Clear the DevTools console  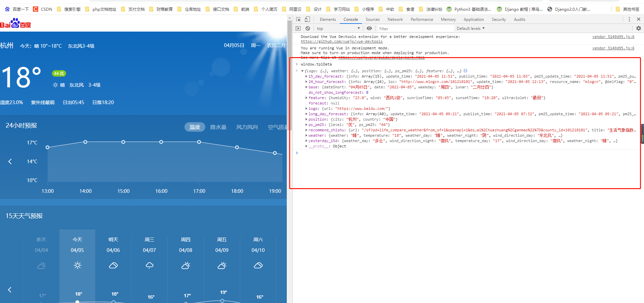308,28
